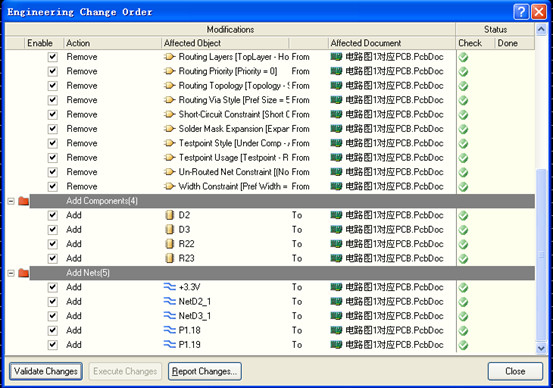The image size is (553, 388).
Task: Click the component icon for R23
Action: [170, 259]
